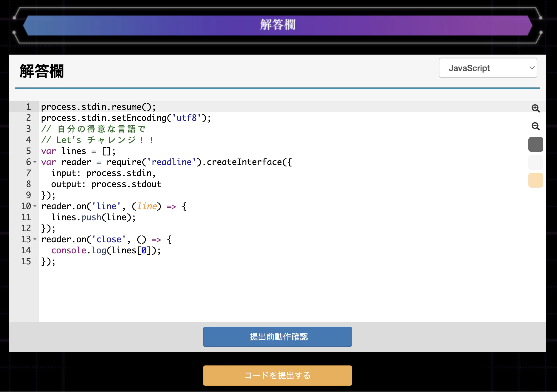557x392 pixels.
Task: Collapse the code fold at line 6
Action: [35, 162]
